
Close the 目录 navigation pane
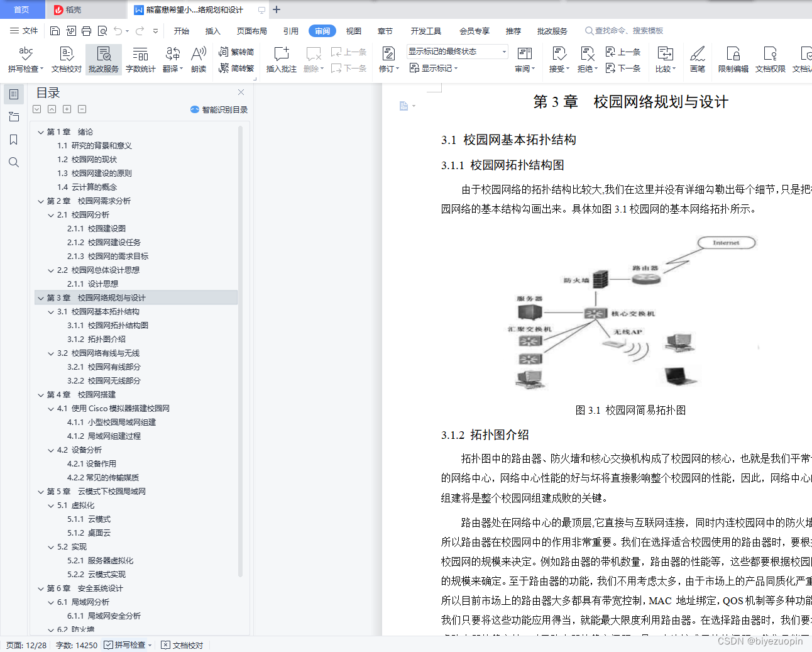(x=241, y=92)
